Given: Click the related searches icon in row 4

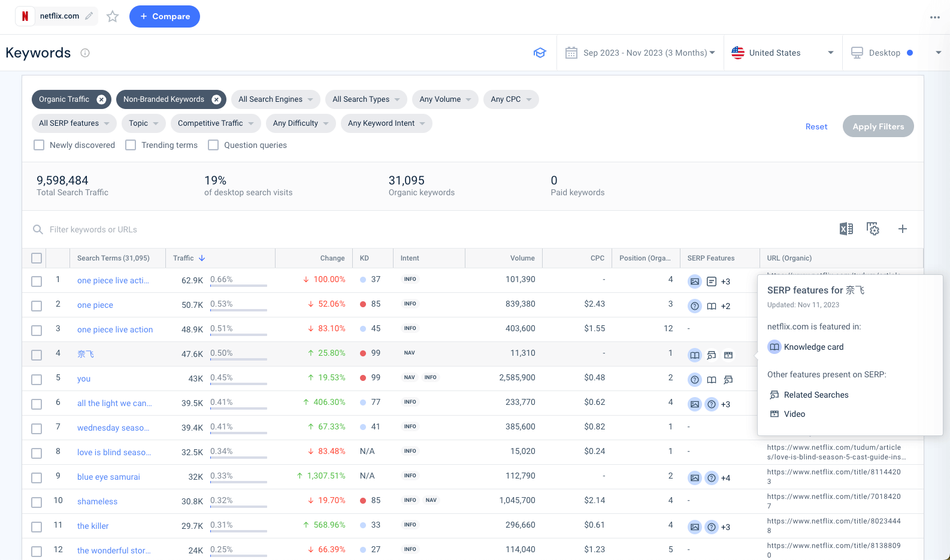Looking at the screenshot, I should (x=712, y=355).
